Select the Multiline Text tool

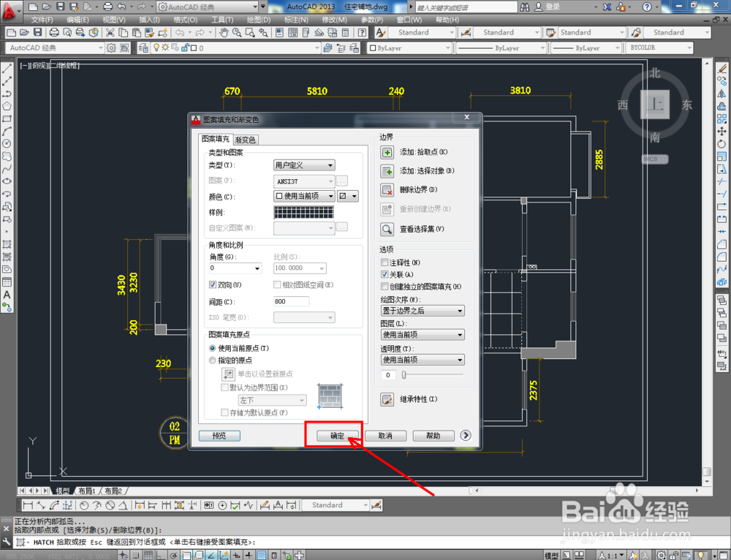click(7, 295)
